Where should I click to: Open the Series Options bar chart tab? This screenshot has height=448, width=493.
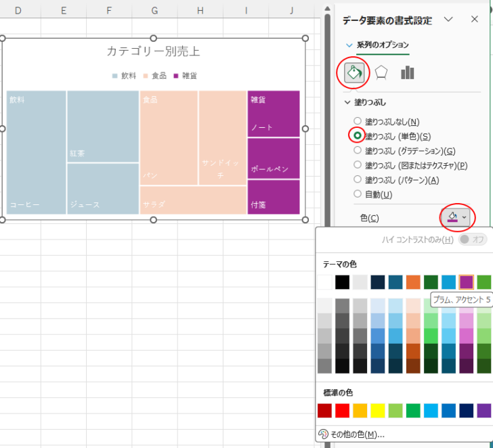pyautogui.click(x=408, y=72)
